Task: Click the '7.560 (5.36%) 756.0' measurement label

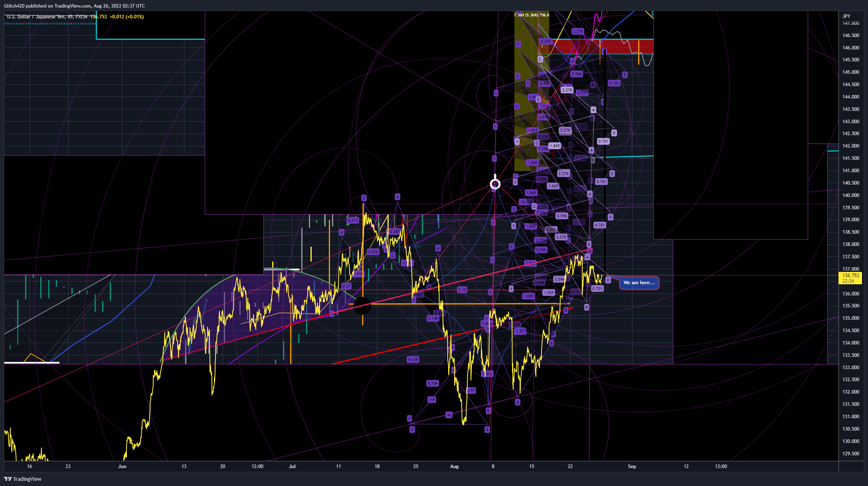Action: click(532, 15)
